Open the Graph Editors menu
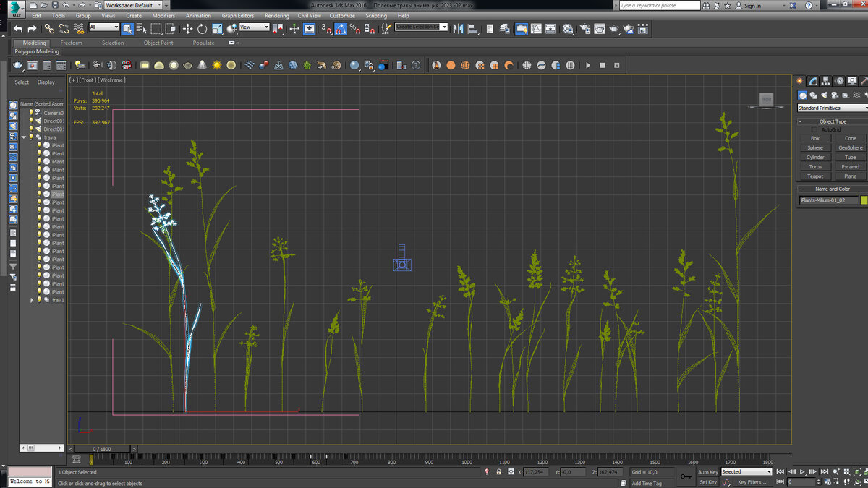This screenshot has width=868, height=488. tap(238, 15)
